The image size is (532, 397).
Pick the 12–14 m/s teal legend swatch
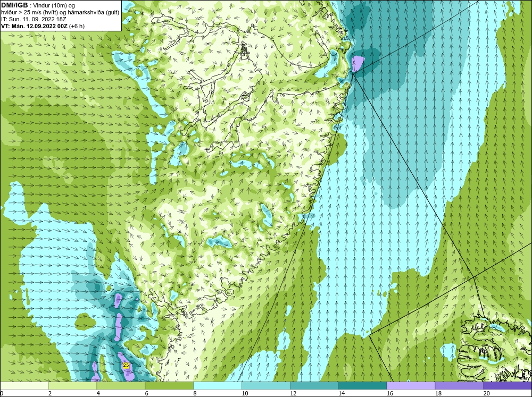click(x=314, y=386)
